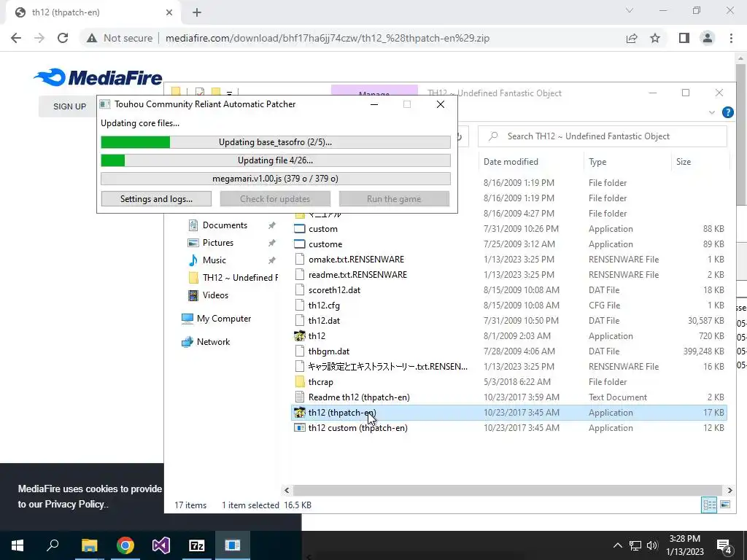This screenshot has height=560, width=747.
Task: Select scoreth12.dat file
Action: click(334, 290)
